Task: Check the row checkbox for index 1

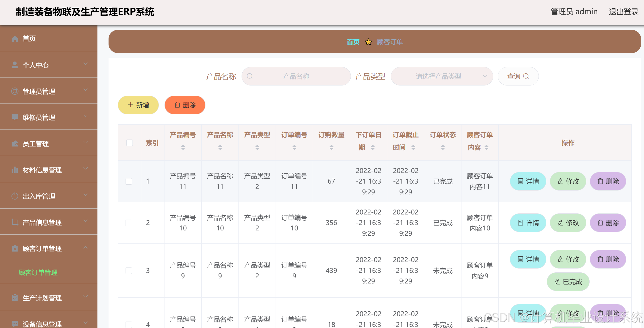Action: (129, 181)
